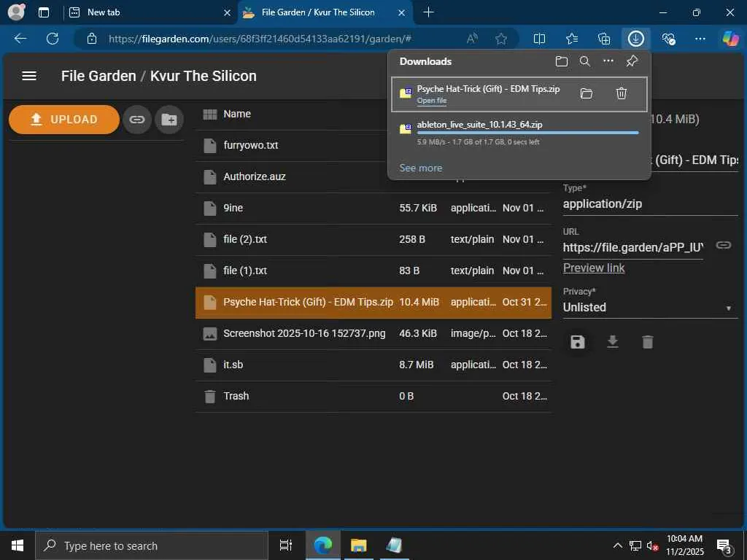
Task: Show hidden system tray icons
Action: [x=617, y=545]
